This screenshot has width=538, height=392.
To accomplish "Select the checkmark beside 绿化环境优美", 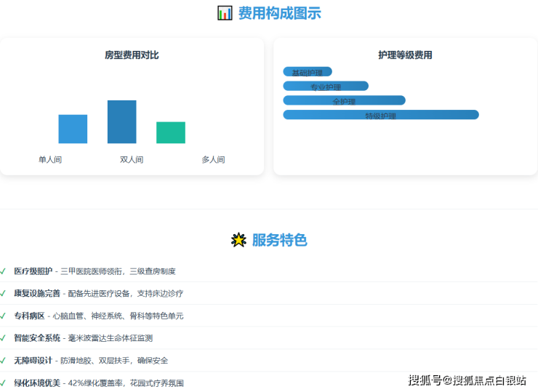I will 4,383.
